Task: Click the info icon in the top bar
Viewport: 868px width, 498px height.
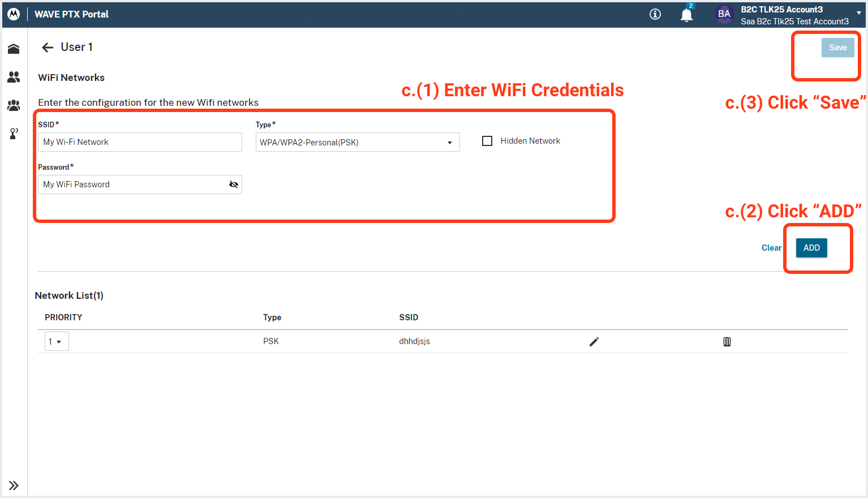Action: click(x=655, y=14)
